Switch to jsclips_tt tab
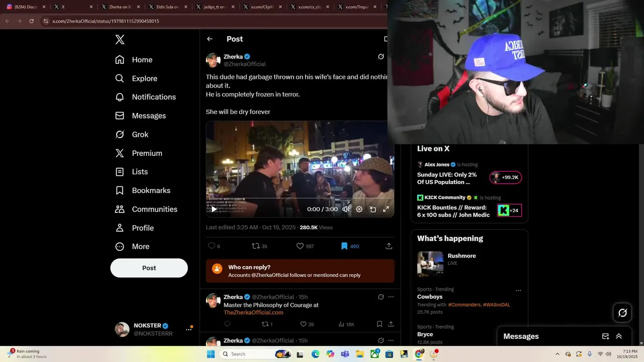 point(214,7)
